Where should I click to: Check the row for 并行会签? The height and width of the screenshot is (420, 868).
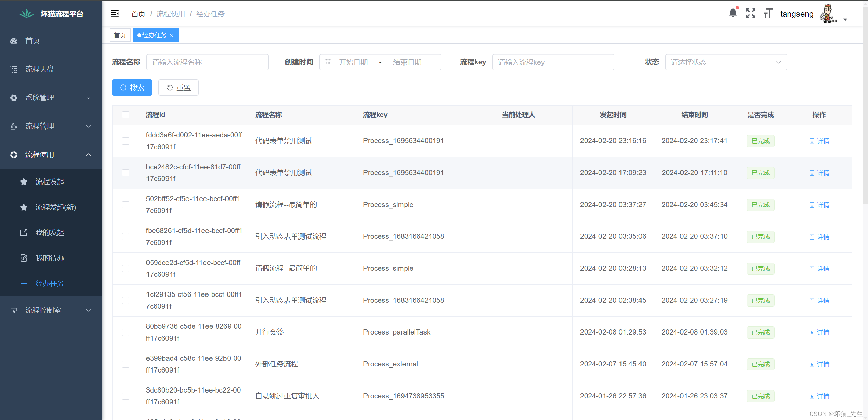(125, 332)
